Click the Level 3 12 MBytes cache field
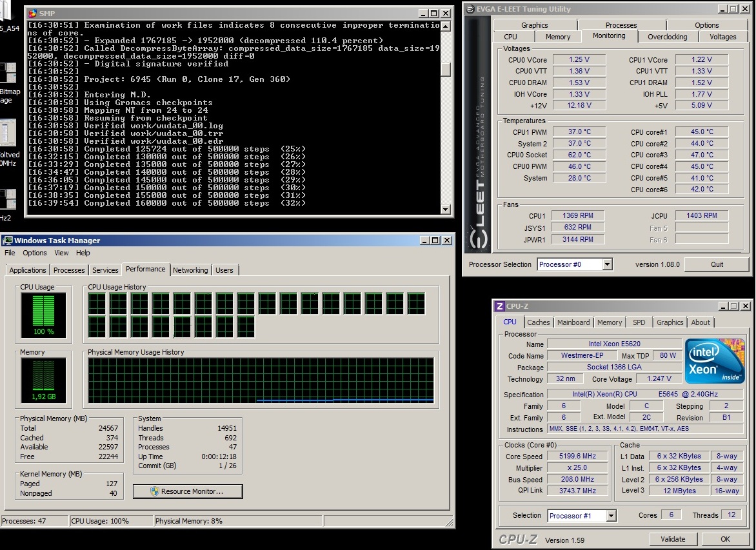The width and height of the screenshot is (756, 550). pos(679,491)
